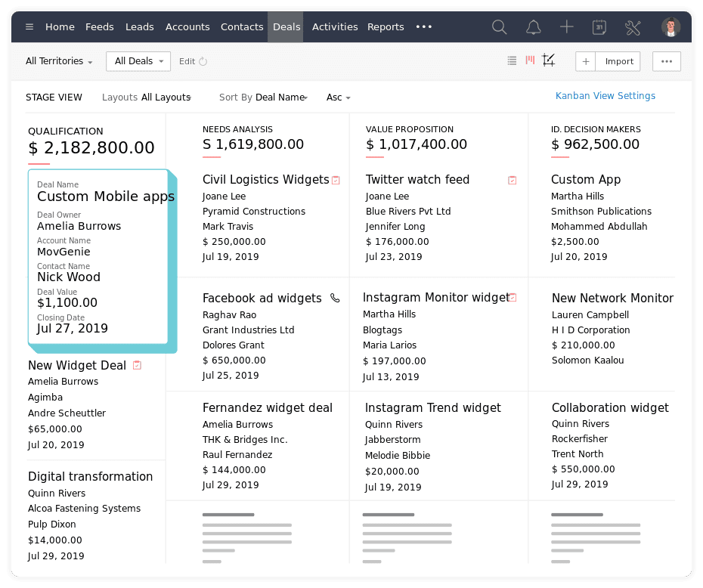Open the canvas view icon
This screenshot has width=703, height=588.
549,60
